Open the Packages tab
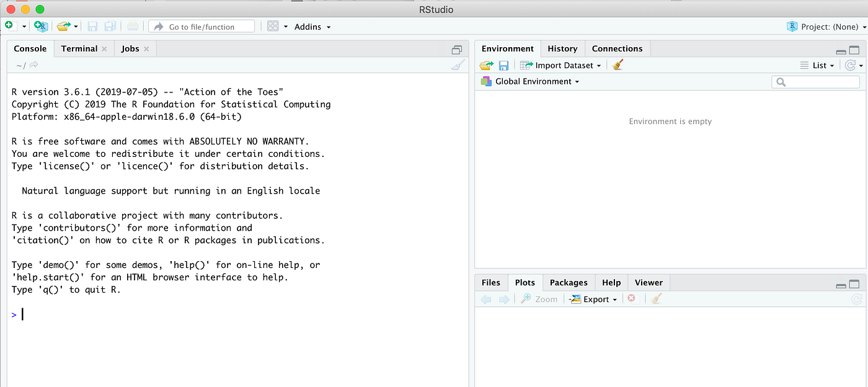The image size is (868, 387). tap(569, 282)
